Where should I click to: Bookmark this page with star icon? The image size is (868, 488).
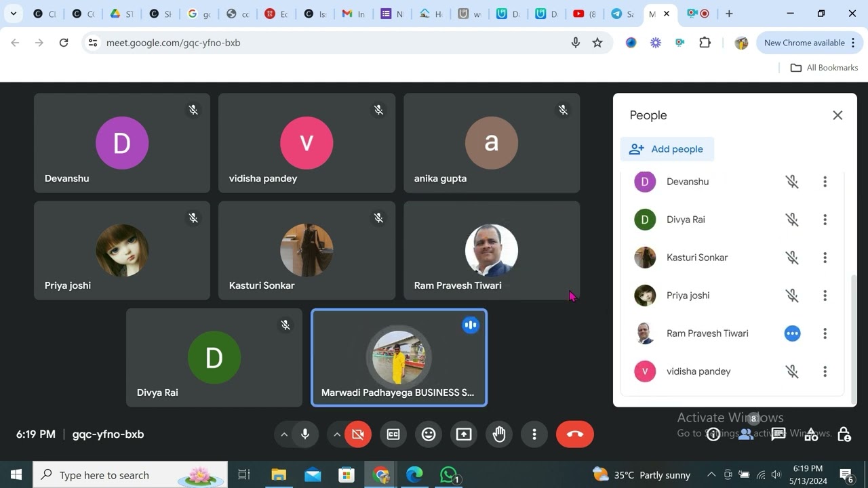(x=597, y=43)
